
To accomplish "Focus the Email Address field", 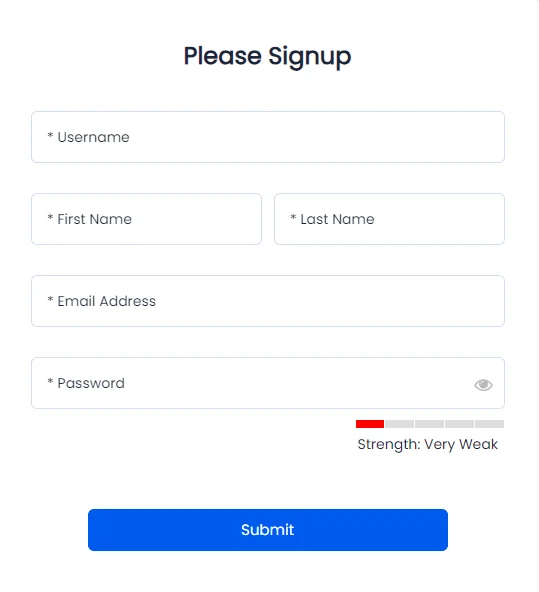I will click(x=268, y=301).
